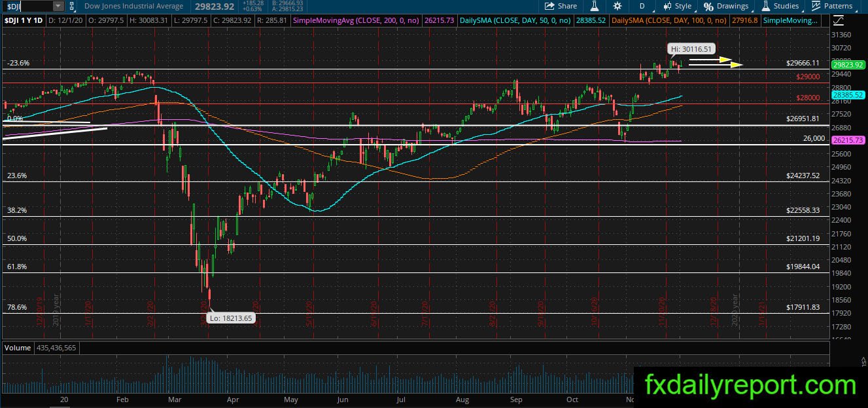
Task: Click the Aug label on the time axis
Action: pyautogui.click(x=462, y=398)
